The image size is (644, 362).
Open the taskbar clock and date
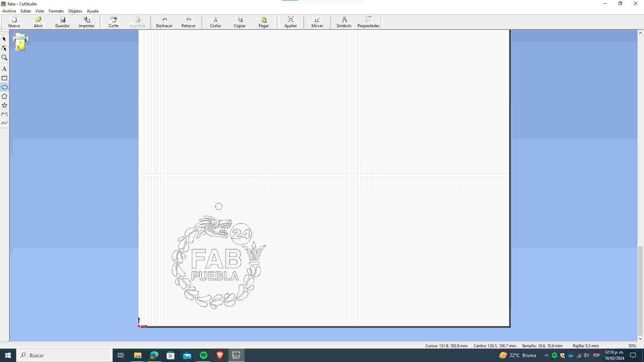614,355
